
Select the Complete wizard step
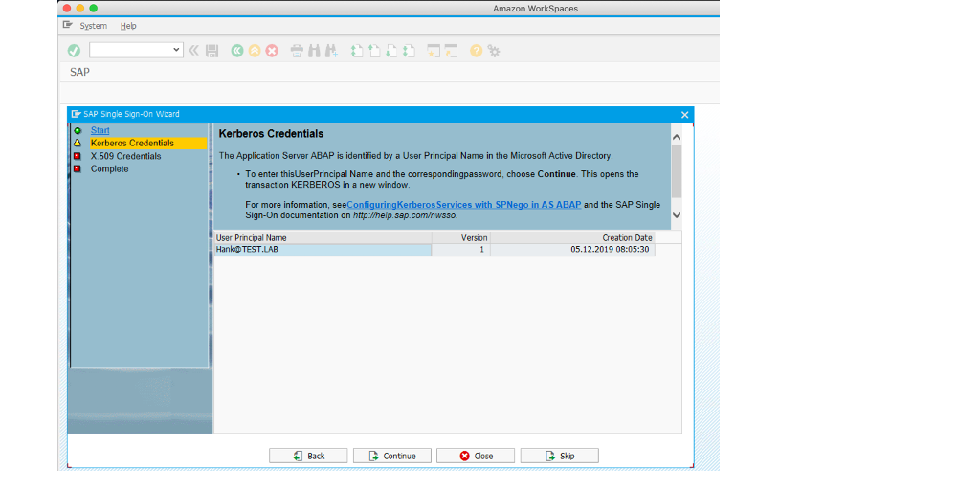coord(109,168)
